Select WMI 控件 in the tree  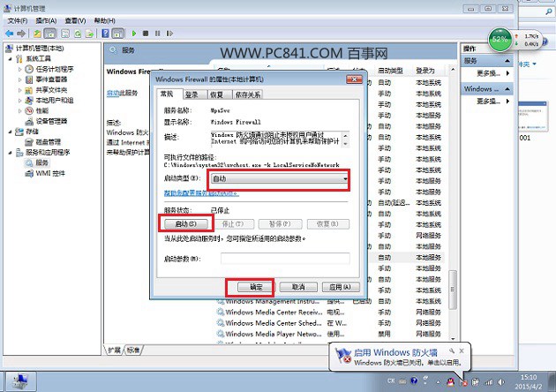(x=50, y=173)
